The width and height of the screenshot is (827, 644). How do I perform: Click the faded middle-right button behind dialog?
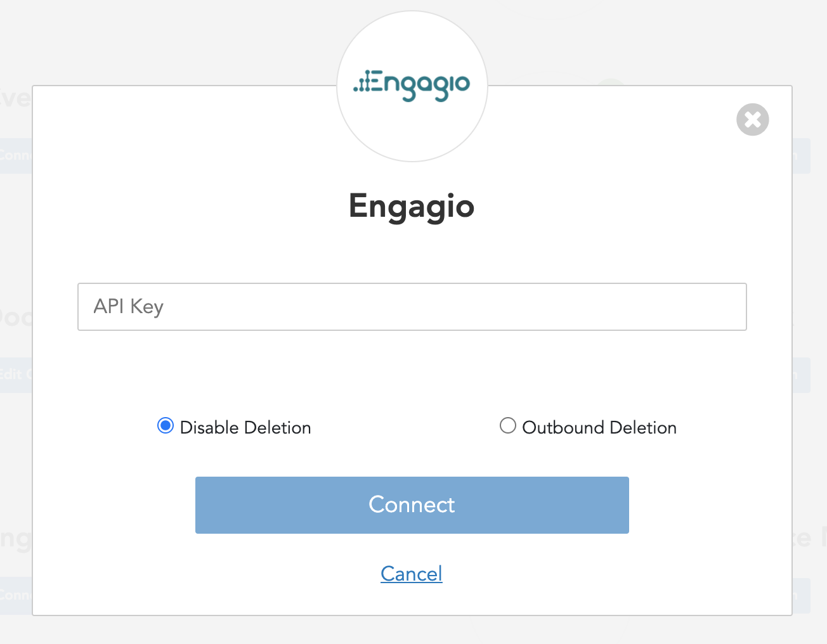[802, 375]
